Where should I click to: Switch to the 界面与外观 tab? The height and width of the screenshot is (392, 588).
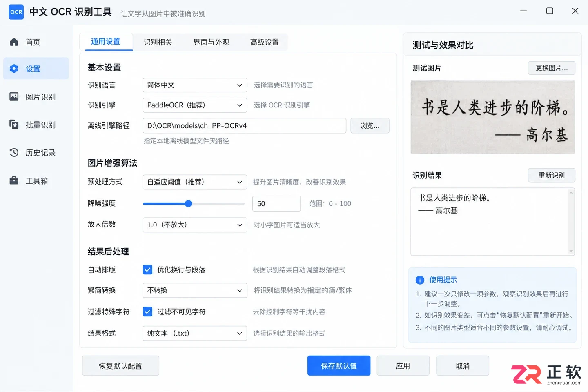211,42
